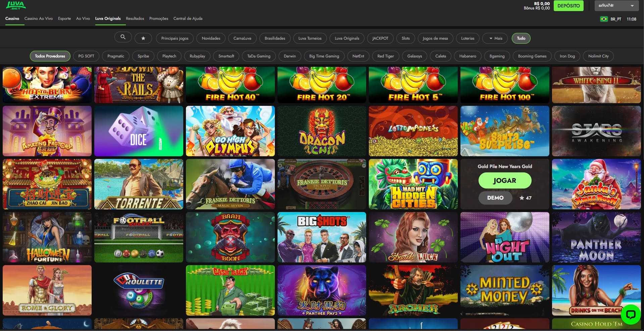The image size is (644, 331).
Task: Filter by Rubyplay provider
Action: click(197, 56)
